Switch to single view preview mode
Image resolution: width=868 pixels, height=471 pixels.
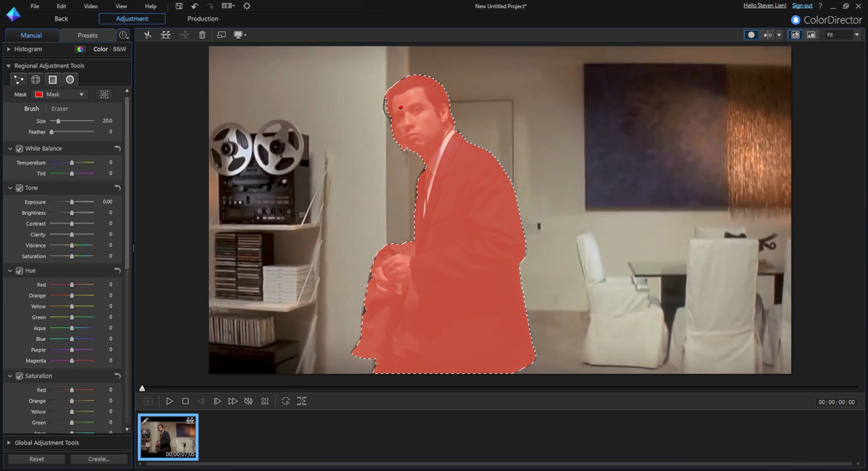[751, 35]
